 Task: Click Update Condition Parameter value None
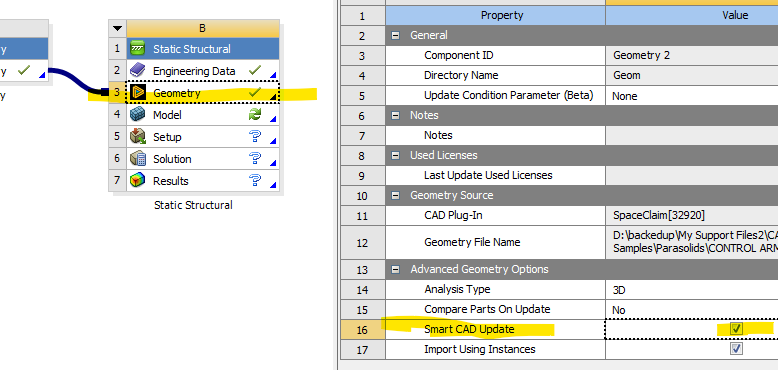(x=692, y=96)
